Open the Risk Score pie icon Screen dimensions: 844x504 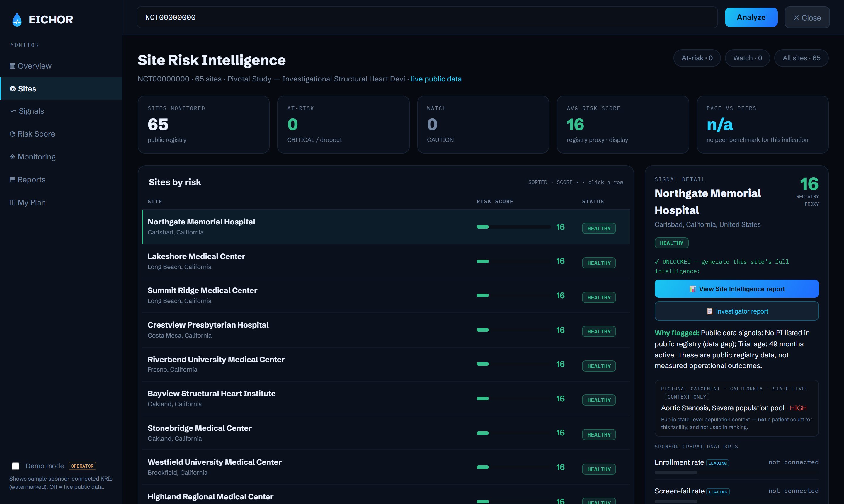(13, 134)
